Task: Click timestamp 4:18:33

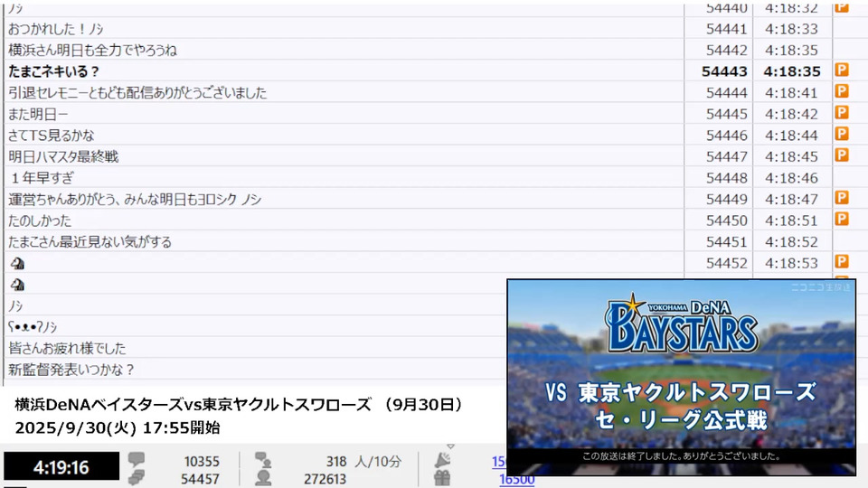Action: coord(792,29)
